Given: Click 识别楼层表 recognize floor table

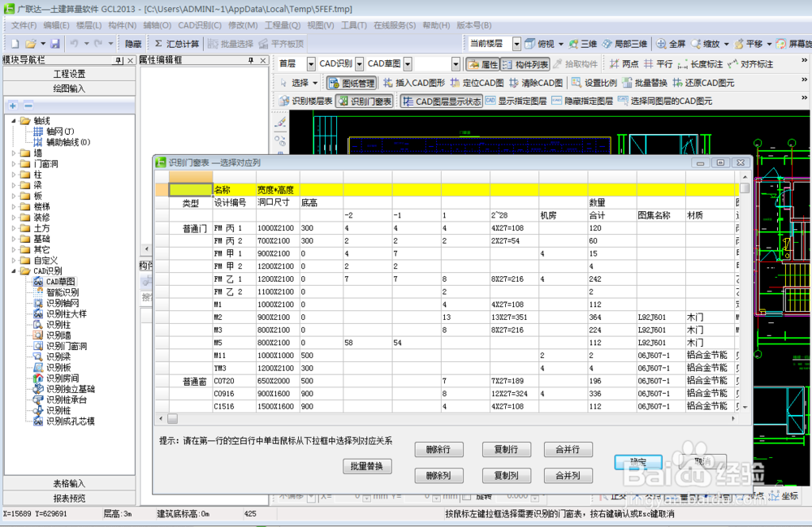Looking at the screenshot, I should [305, 101].
